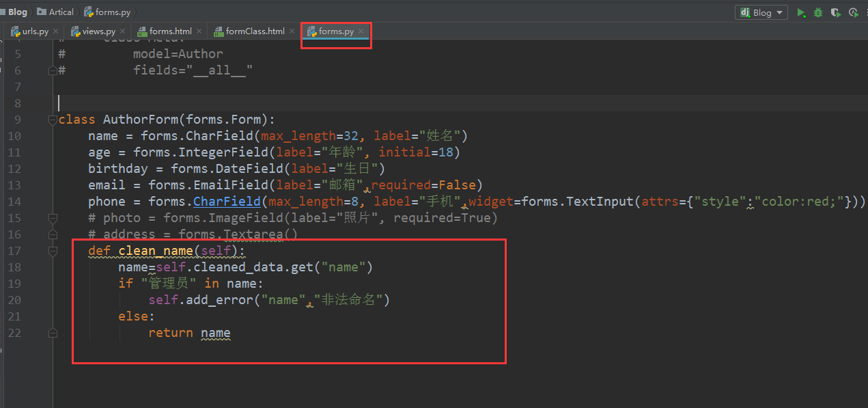Click line number 14 in the gutter
868x408 pixels.
[14, 201]
